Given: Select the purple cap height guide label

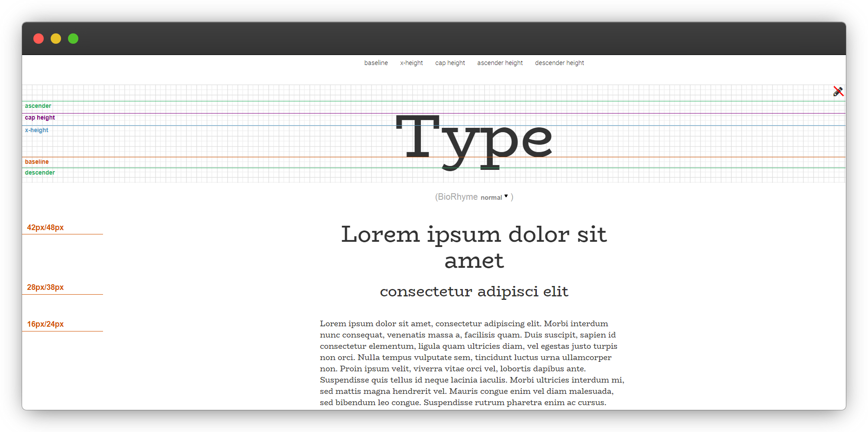Looking at the screenshot, I should click(x=40, y=117).
